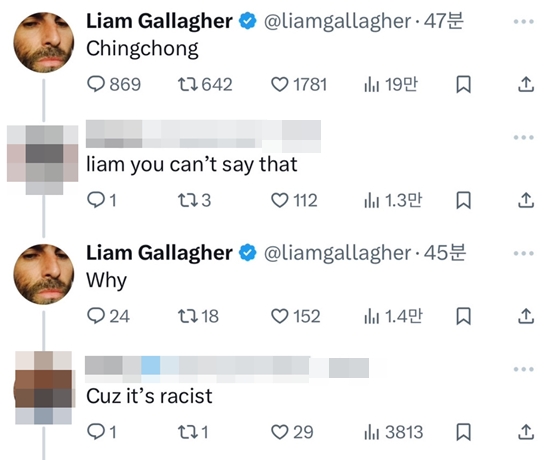Viewport: 550px width, 460px height.
Task: Open more options for 'liam you can't say that'
Action: [523, 137]
